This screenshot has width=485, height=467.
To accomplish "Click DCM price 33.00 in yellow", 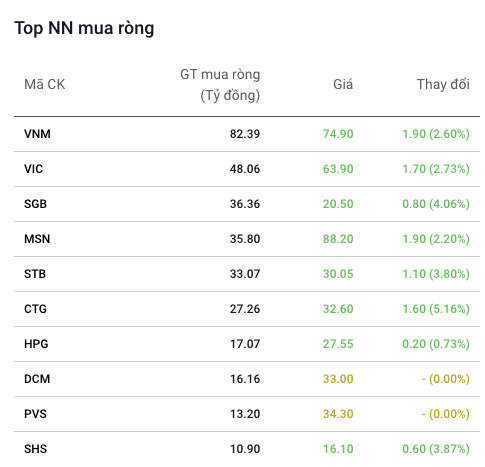I will (338, 379).
